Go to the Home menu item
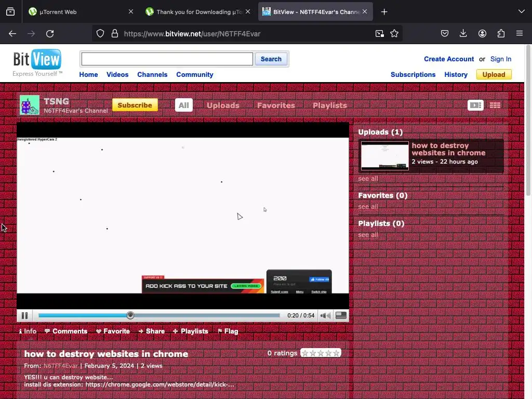The image size is (532, 399). pos(88,75)
